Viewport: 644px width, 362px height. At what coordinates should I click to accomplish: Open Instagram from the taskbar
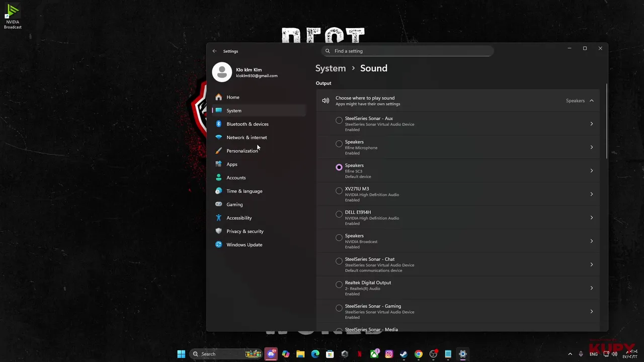pyautogui.click(x=389, y=354)
